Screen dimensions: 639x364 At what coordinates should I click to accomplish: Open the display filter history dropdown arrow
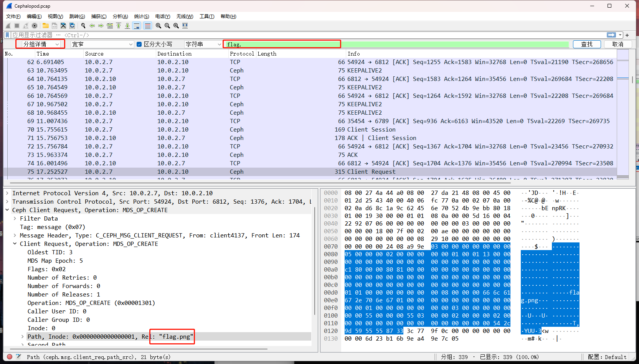620,35
